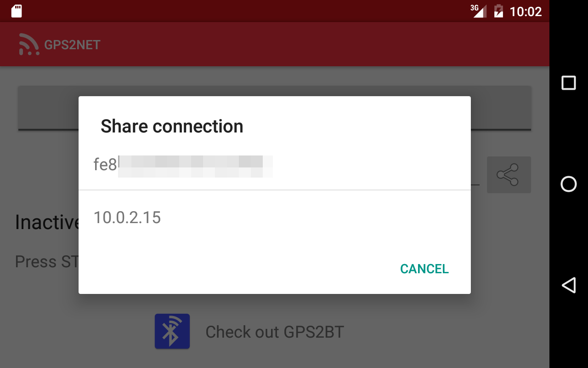588x368 pixels.
Task: Open the blue Bluetooth GPS2BT icon
Action: tap(172, 331)
